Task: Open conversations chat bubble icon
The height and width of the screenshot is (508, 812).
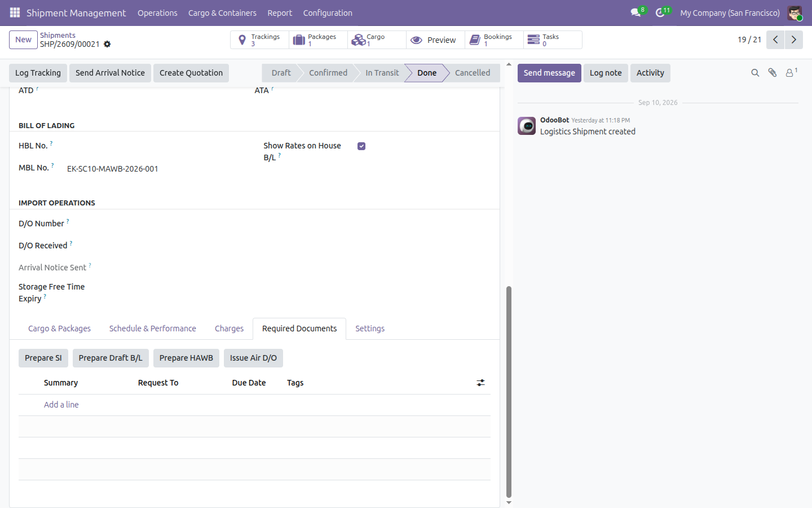Action: point(636,12)
